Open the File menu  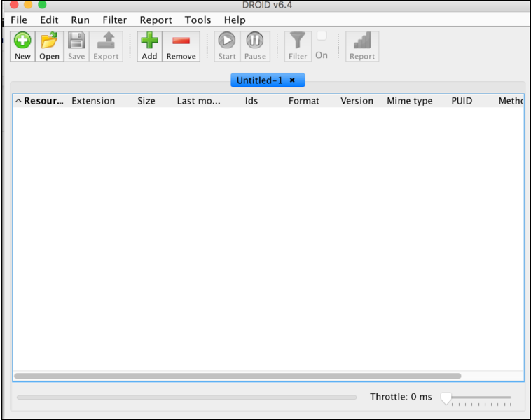pyautogui.click(x=19, y=20)
